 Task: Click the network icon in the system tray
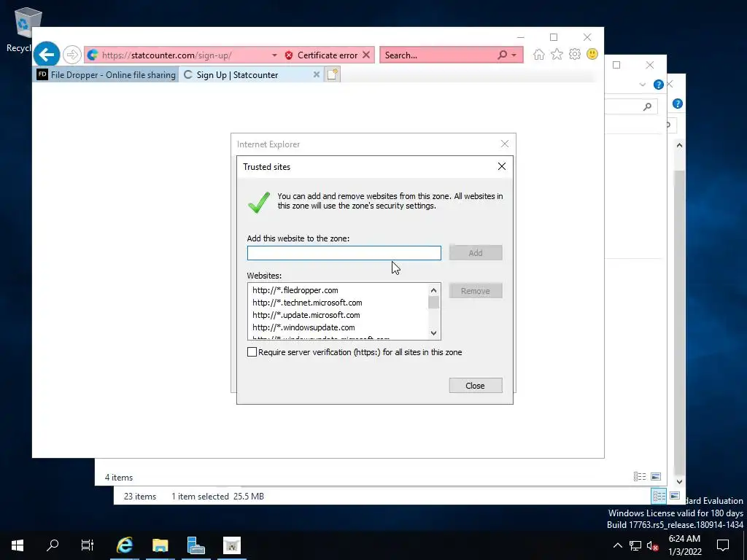(635, 545)
